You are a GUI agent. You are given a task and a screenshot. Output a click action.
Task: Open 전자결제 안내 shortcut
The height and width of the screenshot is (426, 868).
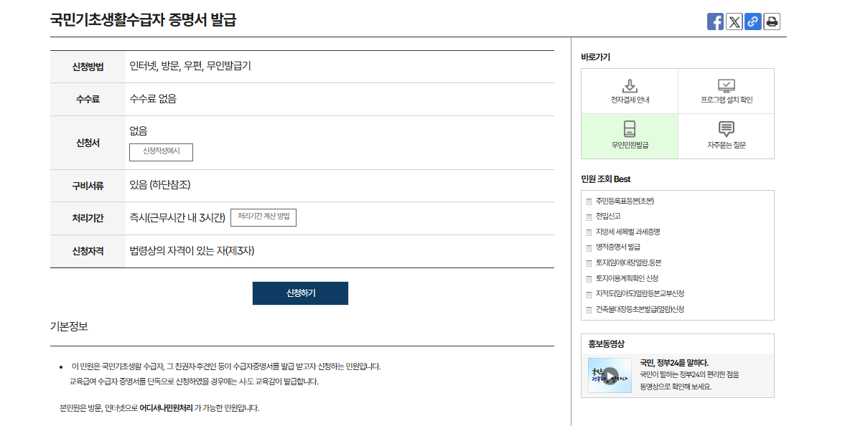[630, 91]
